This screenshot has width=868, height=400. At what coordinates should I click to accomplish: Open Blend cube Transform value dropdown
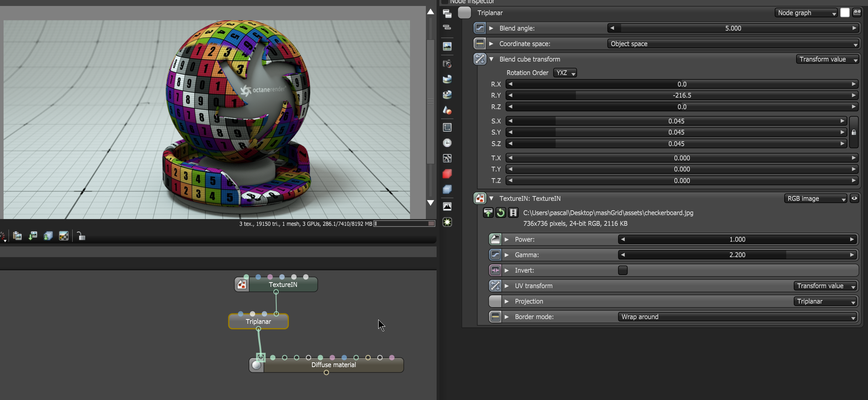[x=828, y=59]
